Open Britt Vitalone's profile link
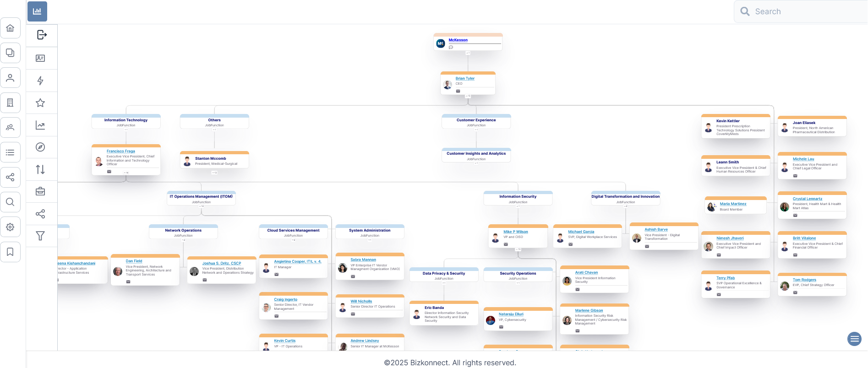 804,238
